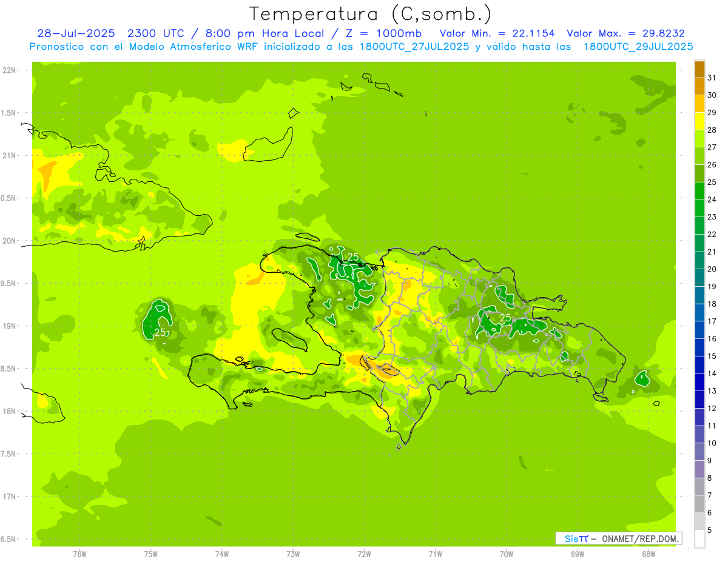Screen dimensions: 728x562
Task: Click the yellow color band between 28 and 29
Action: pos(699,121)
